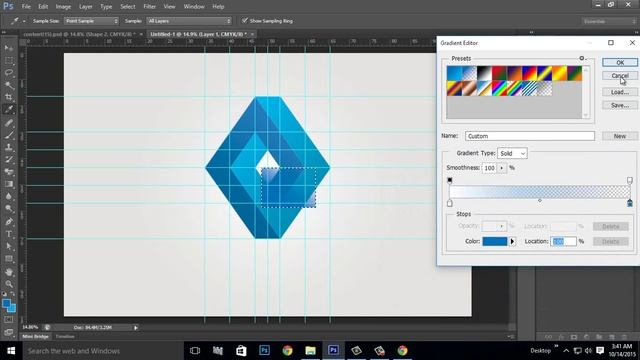Image resolution: width=640 pixels, height=360 pixels.
Task: Switch to the Timeline tab
Action: pos(65,336)
